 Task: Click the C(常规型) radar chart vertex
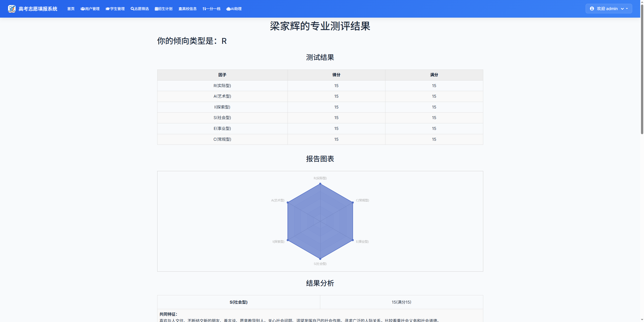click(x=353, y=202)
